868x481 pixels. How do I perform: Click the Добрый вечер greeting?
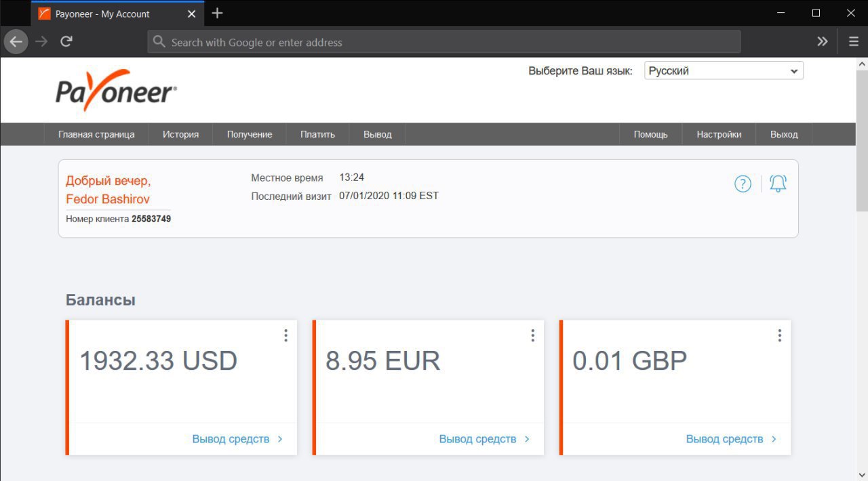108,181
